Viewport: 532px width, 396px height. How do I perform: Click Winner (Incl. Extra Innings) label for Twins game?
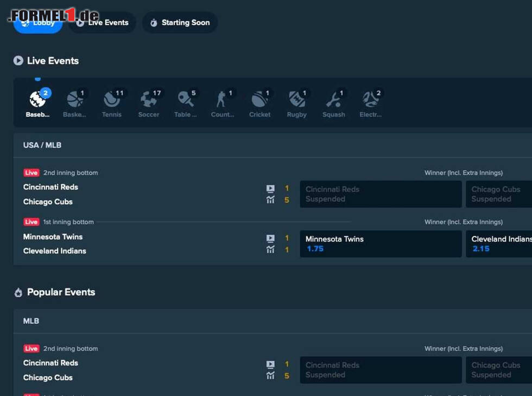[x=464, y=222]
